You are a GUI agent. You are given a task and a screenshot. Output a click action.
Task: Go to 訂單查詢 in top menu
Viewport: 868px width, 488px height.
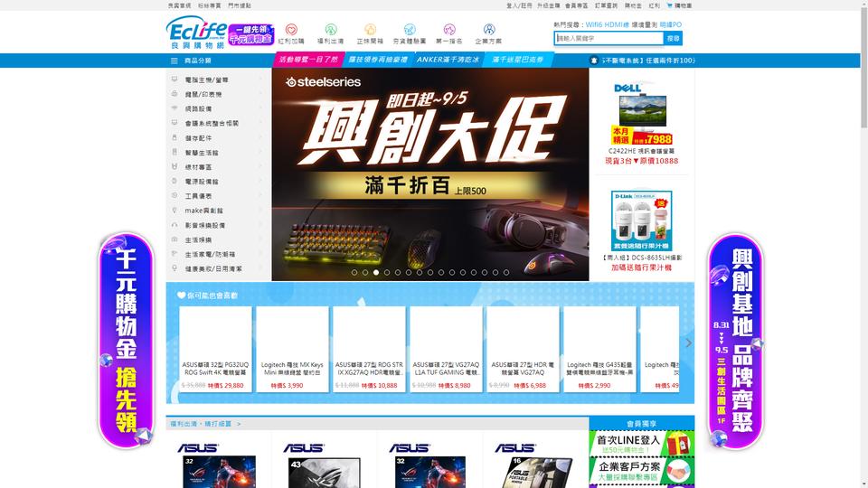(606, 5)
